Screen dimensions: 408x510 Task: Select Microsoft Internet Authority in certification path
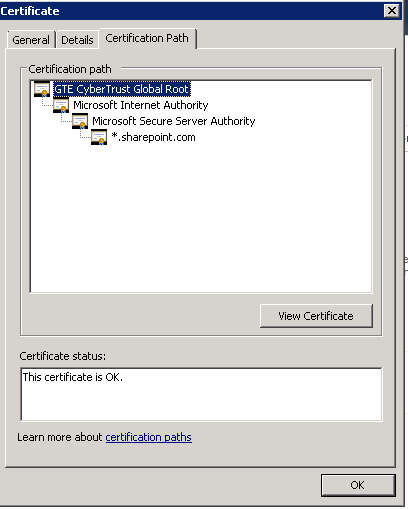coord(141,105)
